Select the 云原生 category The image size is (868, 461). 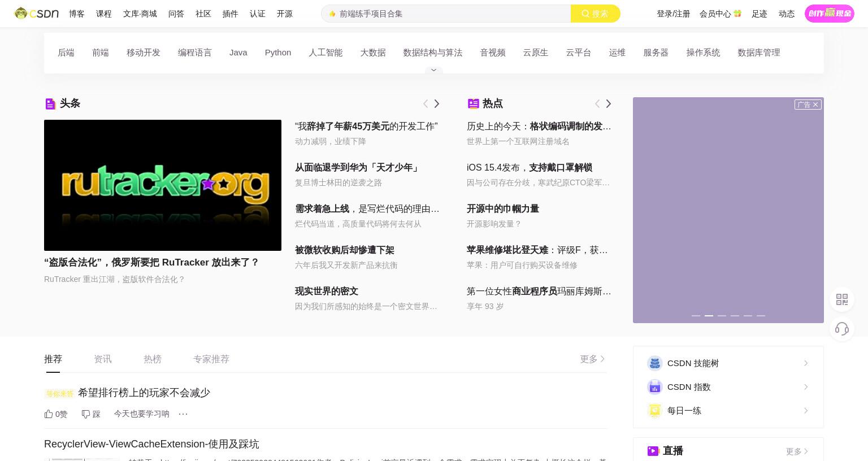click(x=535, y=53)
